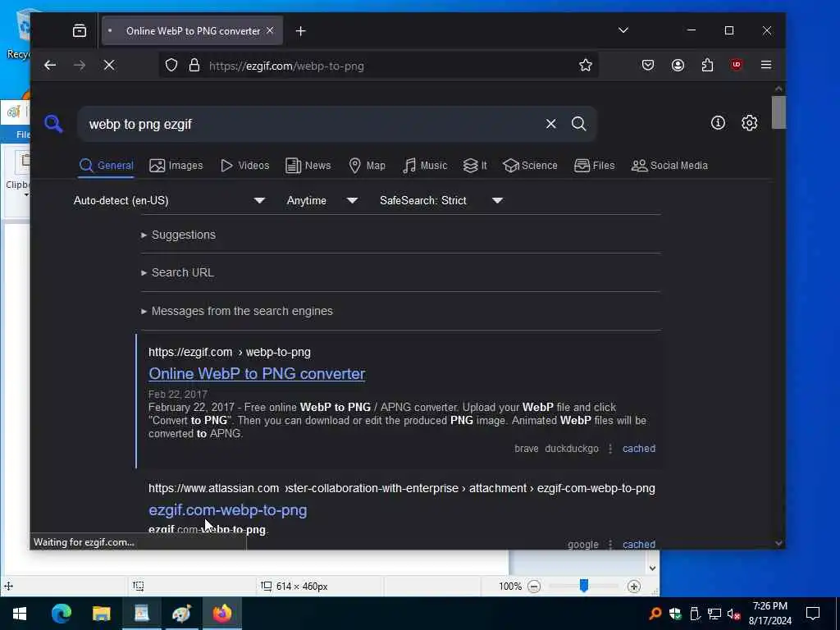Clear the search query with X

click(550, 124)
